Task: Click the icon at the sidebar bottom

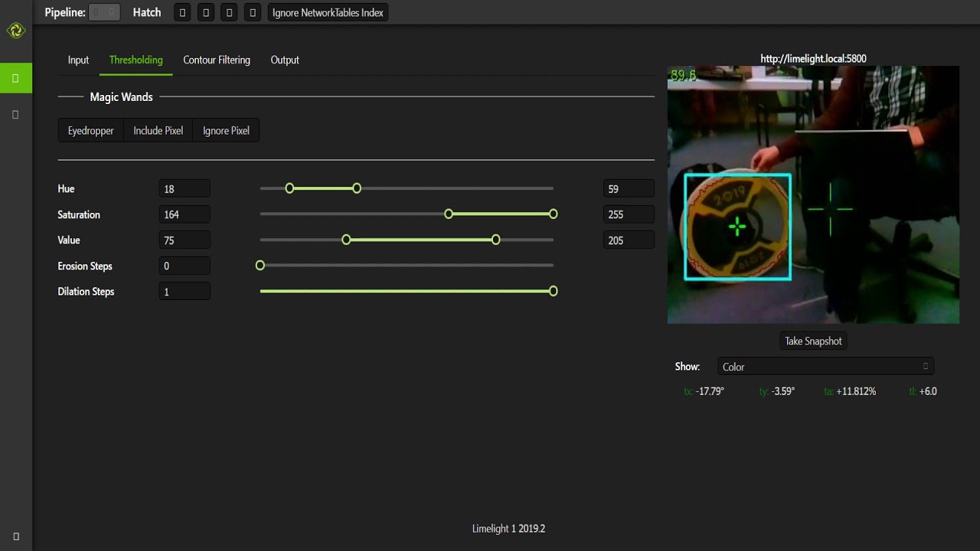Action: click(15, 536)
